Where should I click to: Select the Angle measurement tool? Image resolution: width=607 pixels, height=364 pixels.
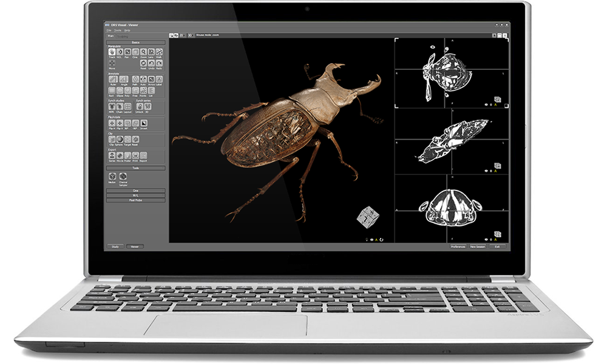(x=123, y=80)
